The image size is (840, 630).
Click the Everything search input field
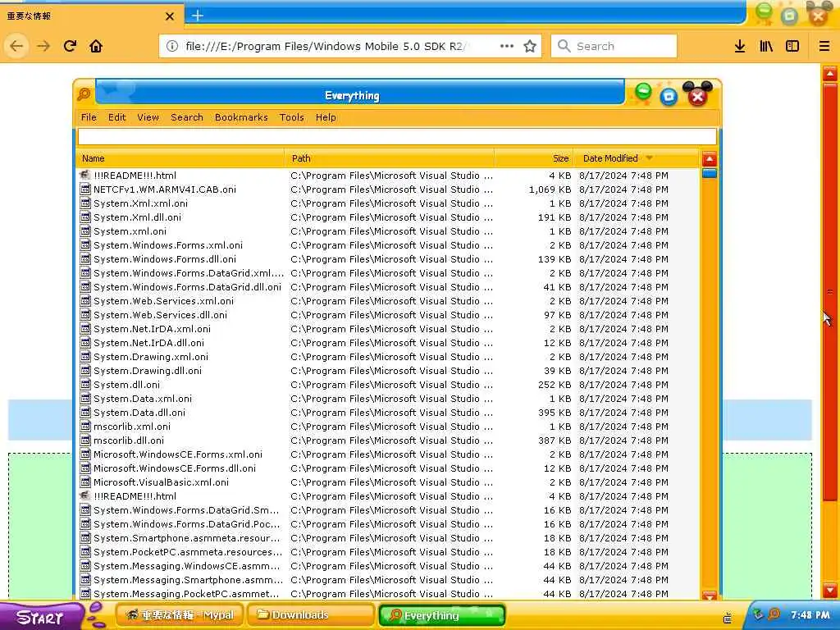[397, 137]
